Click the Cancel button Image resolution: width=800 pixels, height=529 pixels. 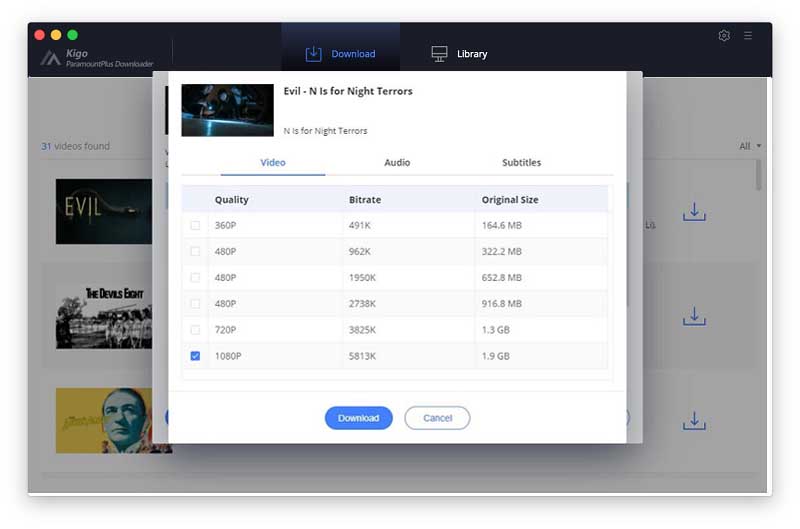click(437, 418)
